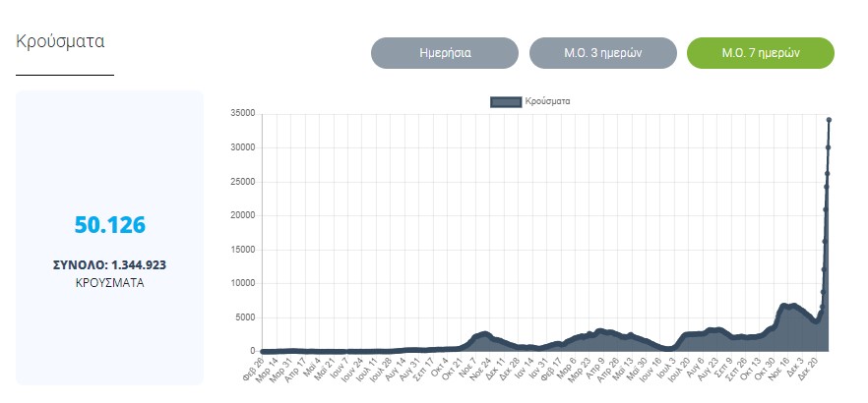Click the ΚΡΟΥΣΜΑΤΑ caption in the summary card
Viewport: 868px width, 403px height.
tap(110, 281)
